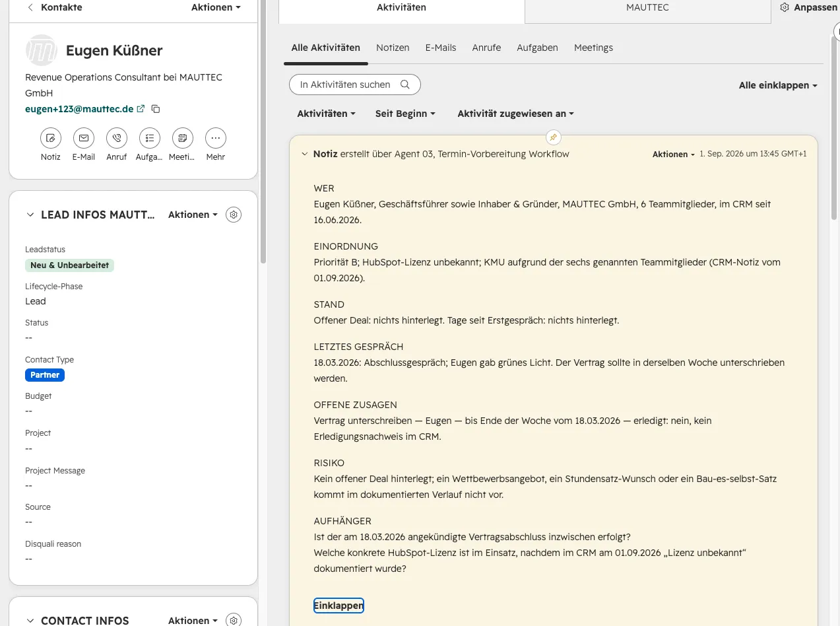Click Anpassen customize button
840x626 pixels.
(808, 7)
